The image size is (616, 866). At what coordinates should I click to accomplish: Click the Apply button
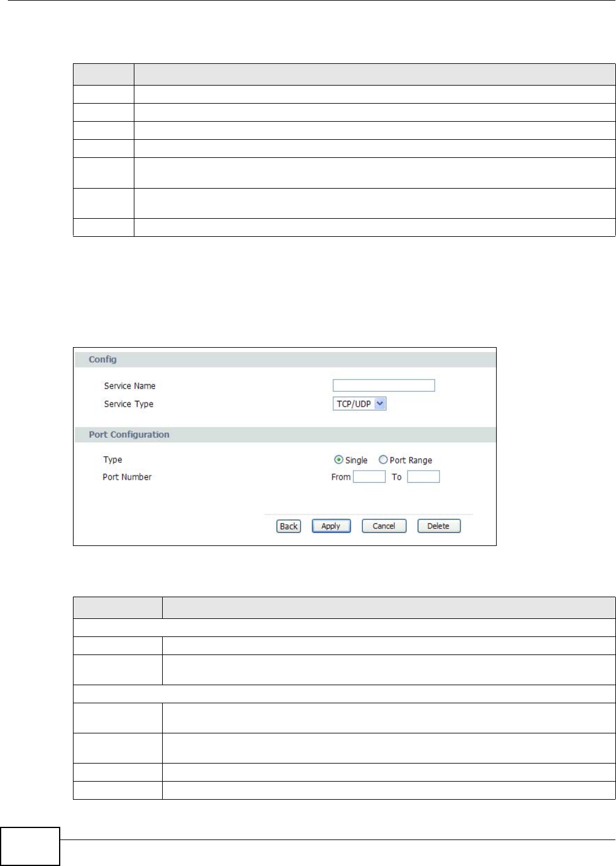click(x=331, y=526)
